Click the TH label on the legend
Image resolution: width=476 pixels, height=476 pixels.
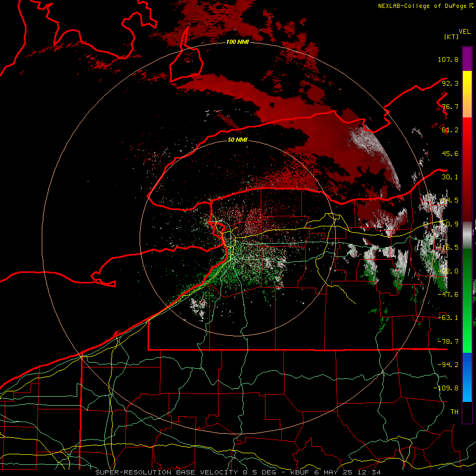point(454,412)
